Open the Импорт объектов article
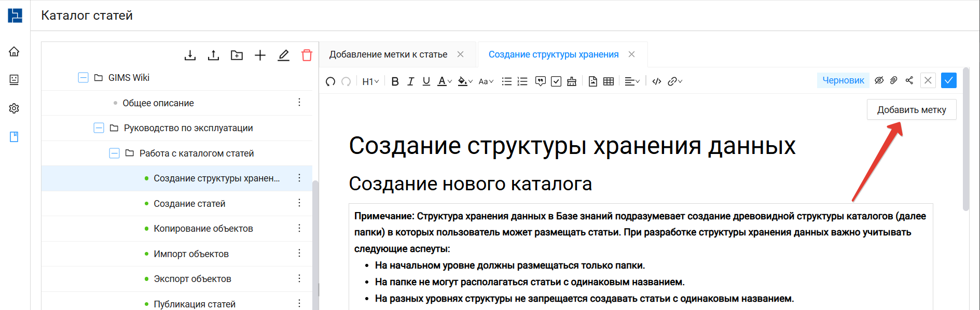Viewport: 980px width, 310px height. click(191, 254)
